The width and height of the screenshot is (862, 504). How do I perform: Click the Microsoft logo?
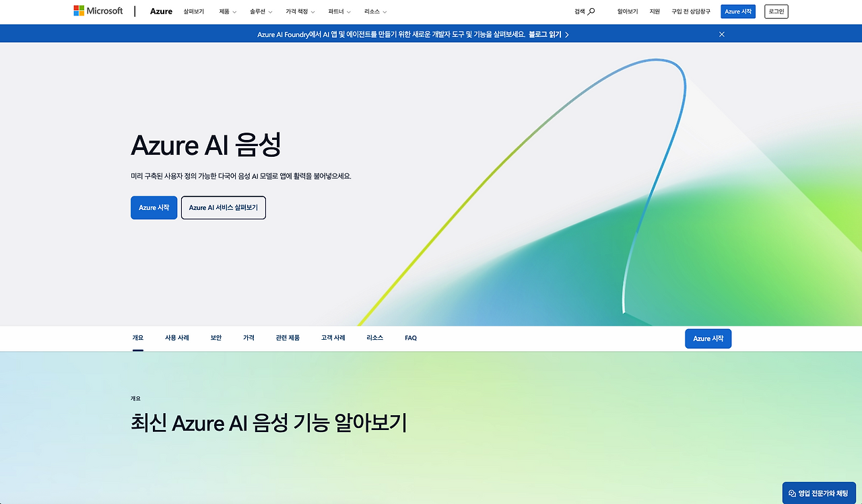click(x=98, y=10)
